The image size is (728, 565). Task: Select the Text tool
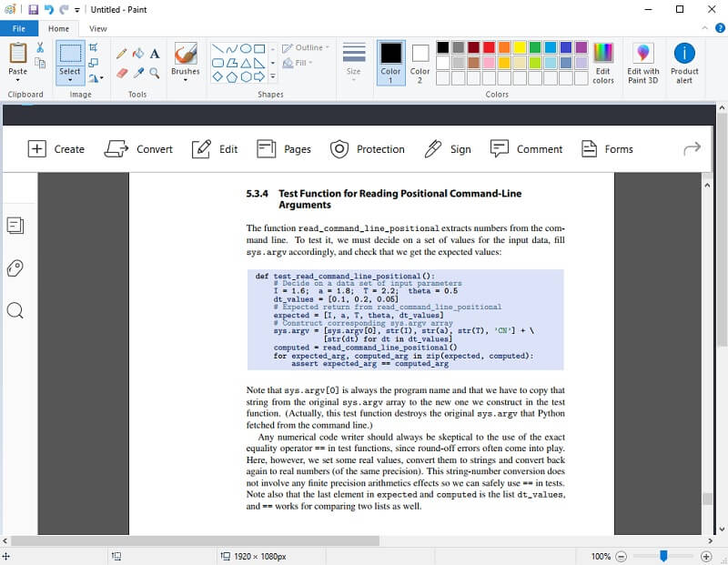tap(155, 54)
